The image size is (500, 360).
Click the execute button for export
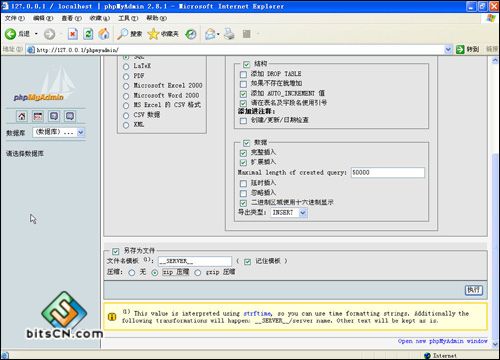point(474,290)
